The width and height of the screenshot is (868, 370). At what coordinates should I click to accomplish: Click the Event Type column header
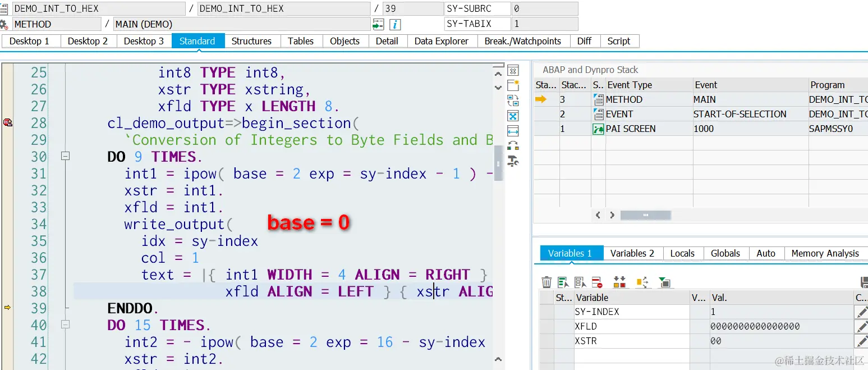(649, 85)
